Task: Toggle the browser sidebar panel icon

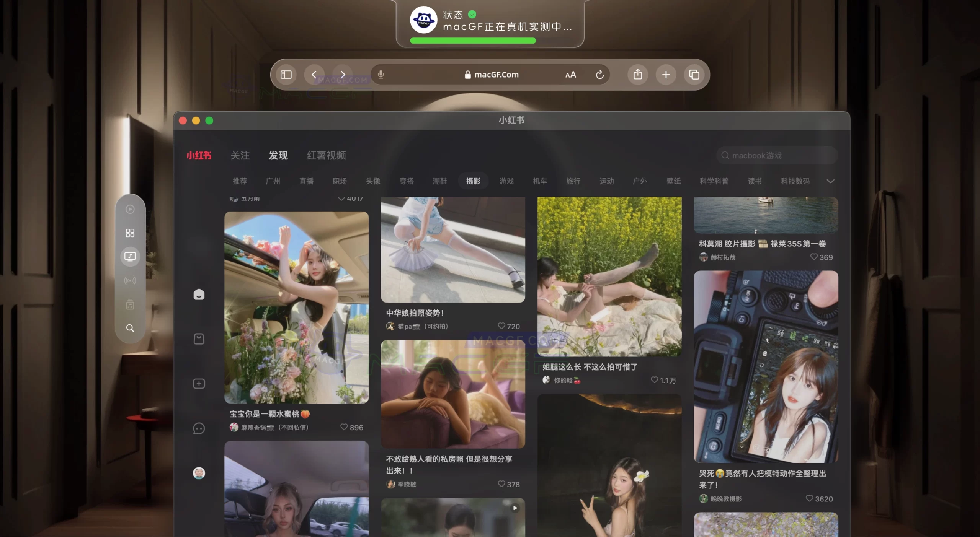Action: coord(286,75)
